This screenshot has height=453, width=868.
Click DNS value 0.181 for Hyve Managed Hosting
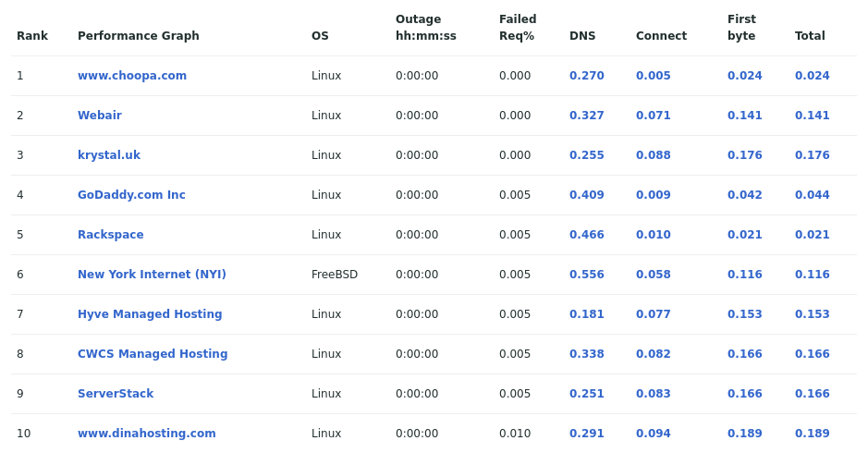(587, 314)
